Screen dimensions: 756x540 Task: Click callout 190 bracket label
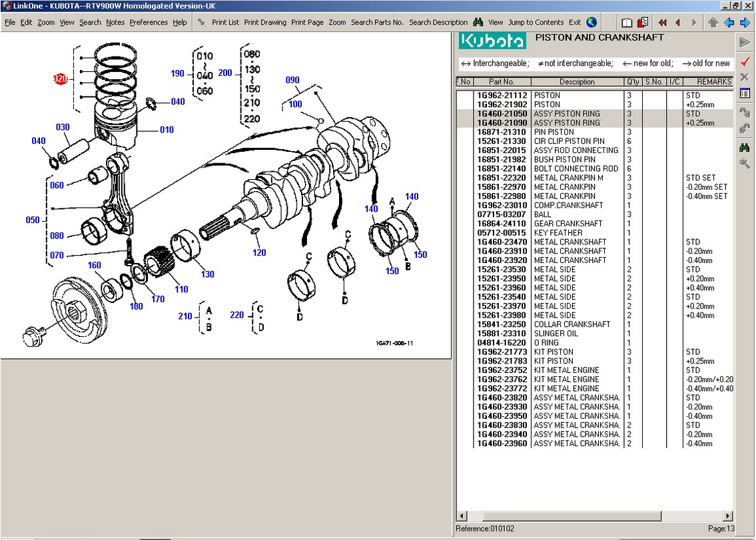[177, 73]
